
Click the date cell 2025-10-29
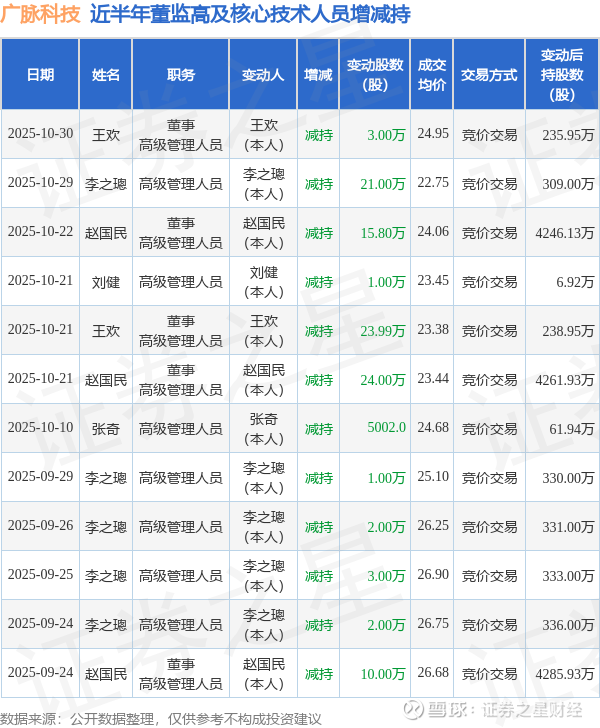coord(40,183)
